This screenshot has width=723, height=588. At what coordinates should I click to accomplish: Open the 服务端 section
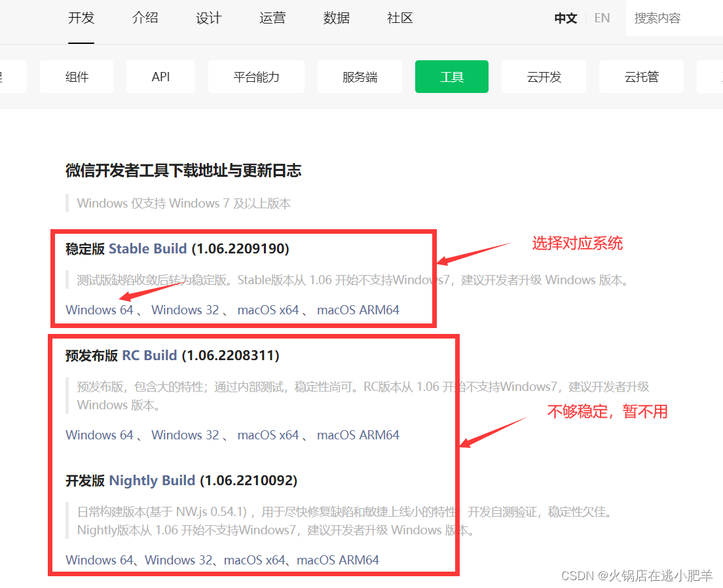(360, 77)
